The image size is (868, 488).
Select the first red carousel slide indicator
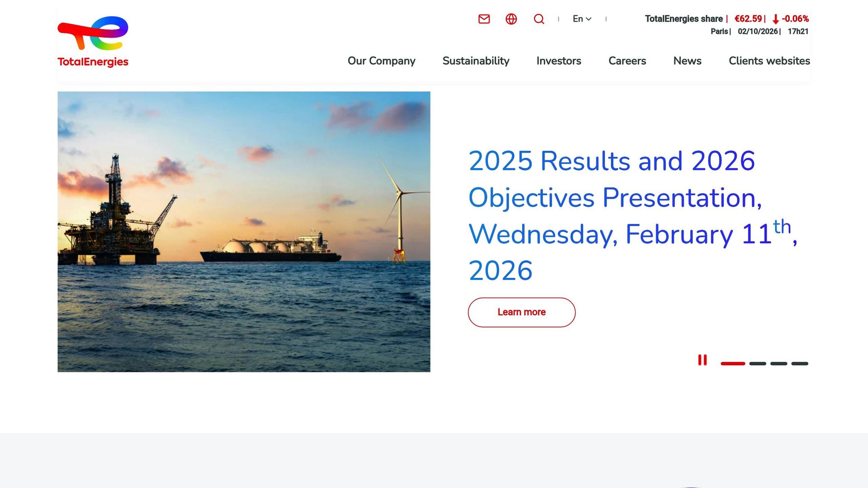pyautogui.click(x=732, y=363)
